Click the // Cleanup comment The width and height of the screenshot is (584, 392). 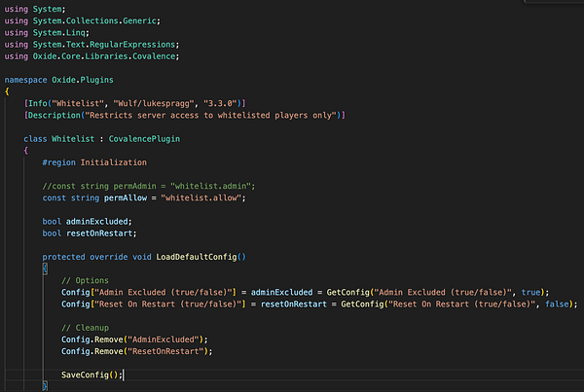click(x=85, y=328)
